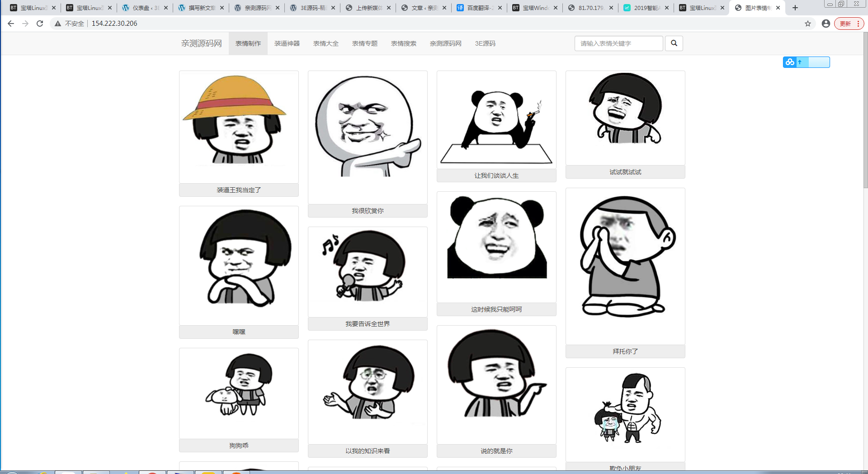The image size is (868, 474).
Task: Go back with the browser back arrow
Action: pos(11,24)
